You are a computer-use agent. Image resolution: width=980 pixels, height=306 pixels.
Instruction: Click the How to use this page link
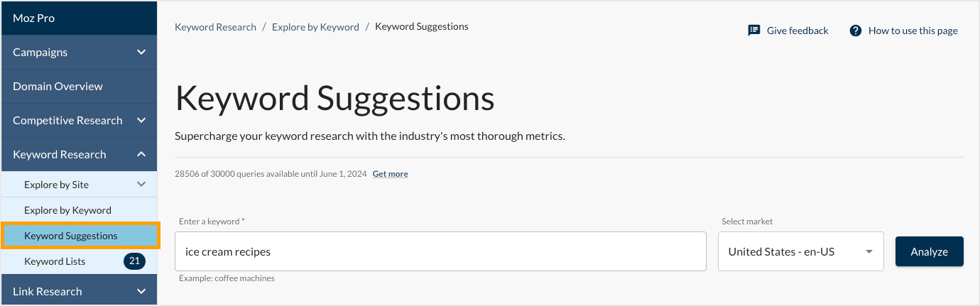[913, 31]
